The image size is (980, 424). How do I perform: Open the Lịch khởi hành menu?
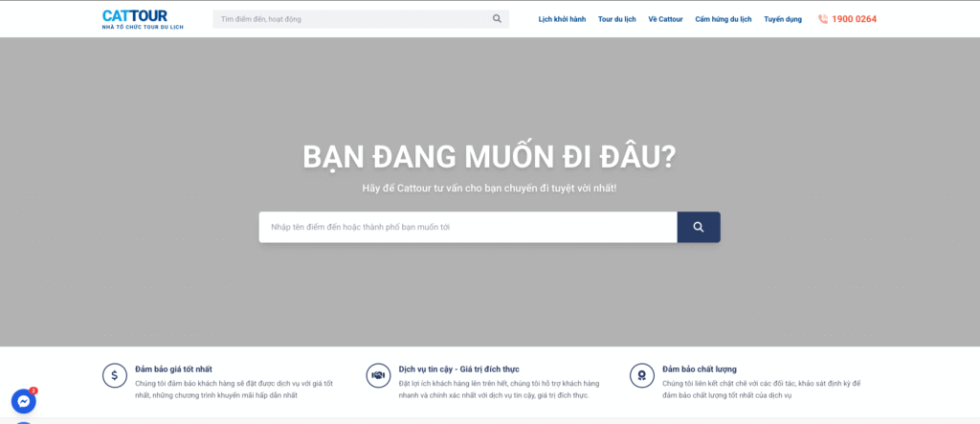click(x=562, y=19)
